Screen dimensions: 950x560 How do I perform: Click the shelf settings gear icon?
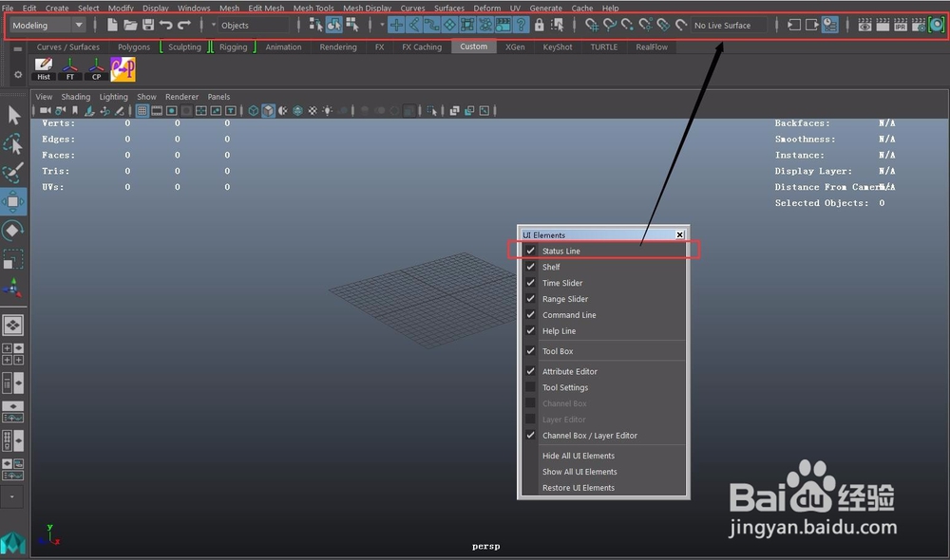(17, 74)
